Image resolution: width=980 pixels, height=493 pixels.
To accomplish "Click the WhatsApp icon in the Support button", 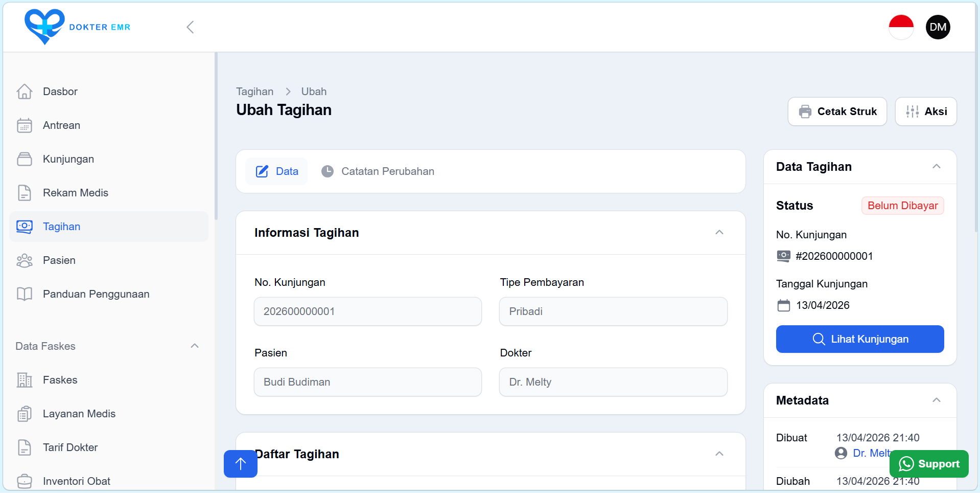I will pos(906,464).
